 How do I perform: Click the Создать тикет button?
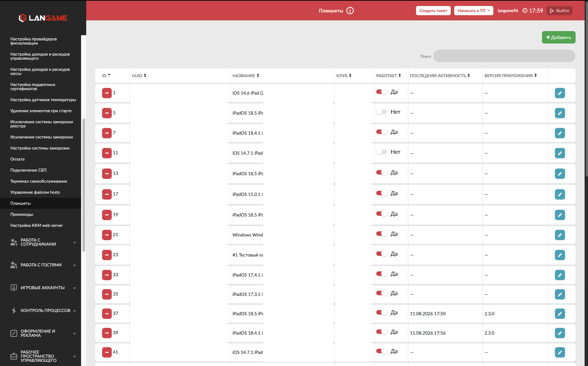point(433,11)
